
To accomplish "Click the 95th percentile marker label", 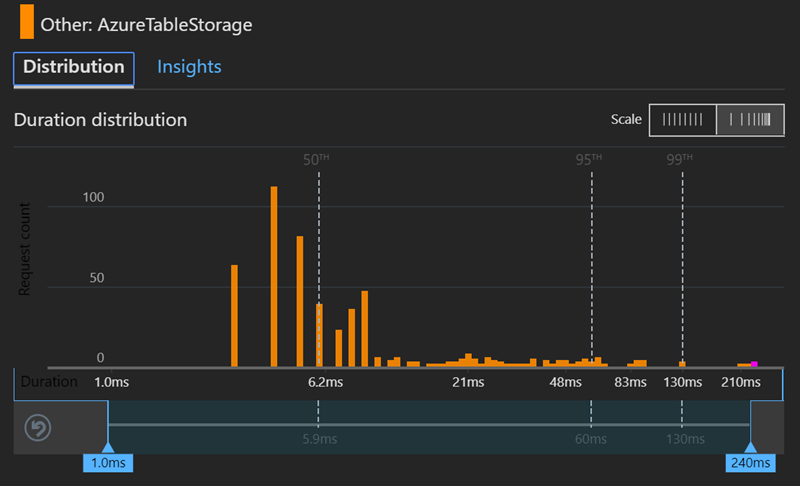I will click(590, 158).
